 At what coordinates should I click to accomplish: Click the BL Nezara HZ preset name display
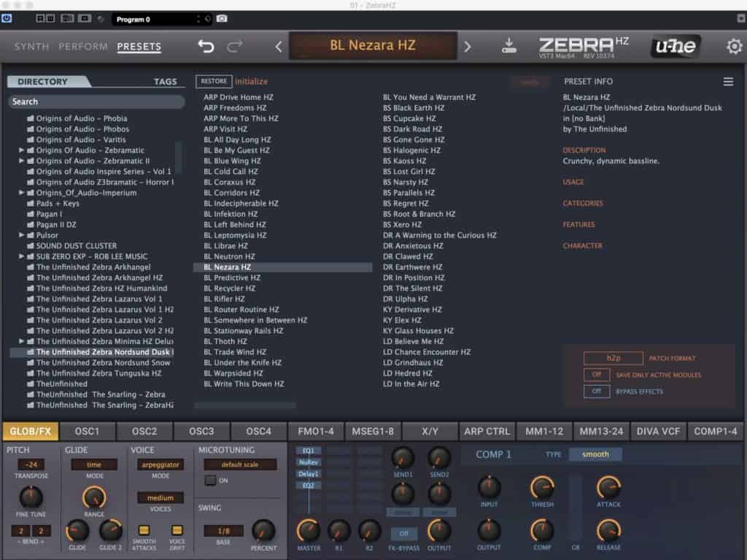click(x=373, y=46)
